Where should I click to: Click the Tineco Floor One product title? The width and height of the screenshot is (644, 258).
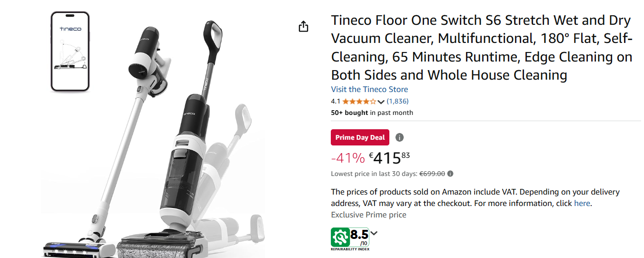481,48
